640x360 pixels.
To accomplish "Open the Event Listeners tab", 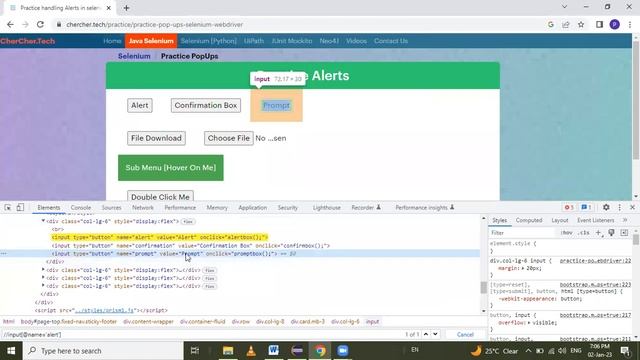I will click(596, 220).
